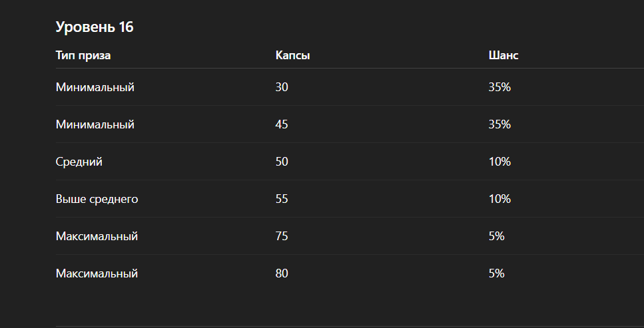Click the "Тип приза" column header
The height and width of the screenshot is (328, 644).
(83, 55)
